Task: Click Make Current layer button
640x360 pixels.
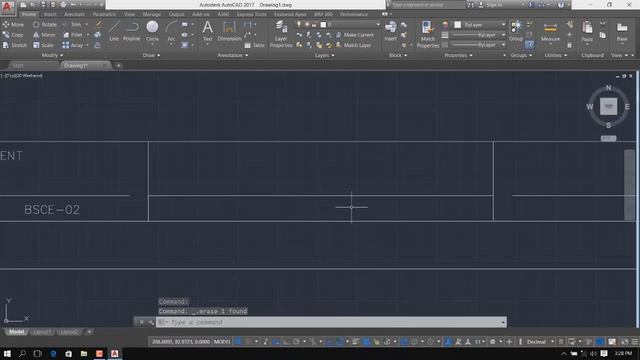Action: [x=355, y=35]
